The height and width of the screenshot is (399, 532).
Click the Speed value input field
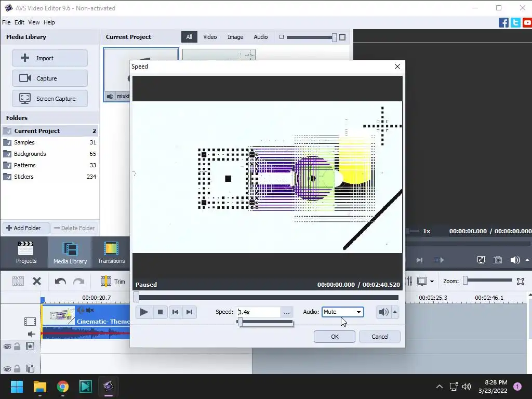(259, 312)
